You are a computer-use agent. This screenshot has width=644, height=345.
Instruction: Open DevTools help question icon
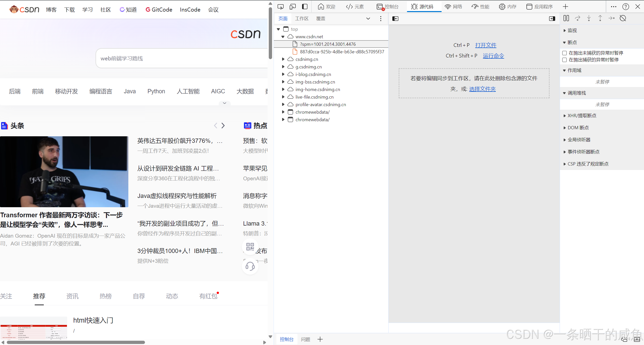626,7
